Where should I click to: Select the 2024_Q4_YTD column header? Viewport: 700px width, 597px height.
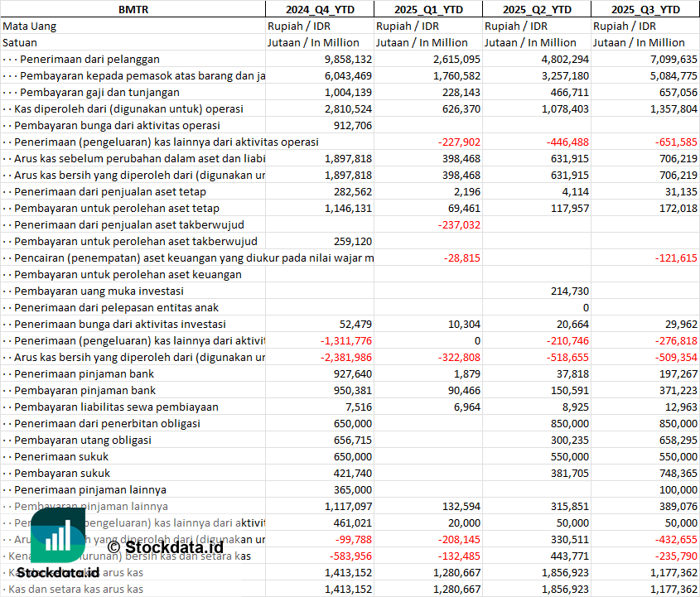319,9
